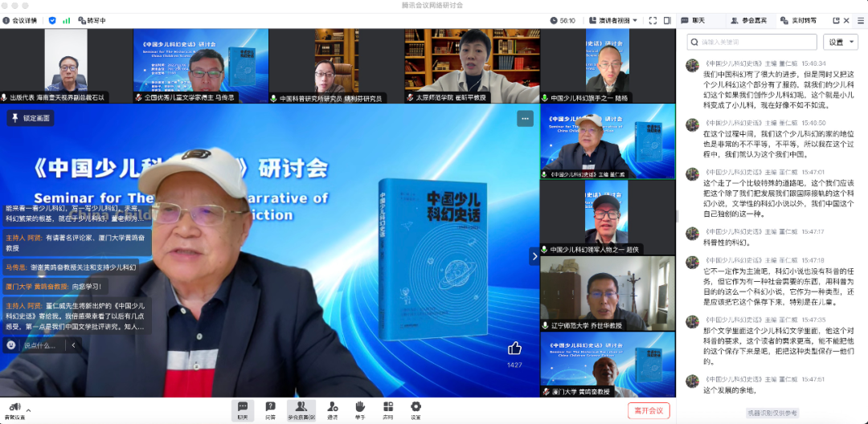The image size is (868, 424).
Task: Open the three-dot menu on main video
Action: pos(525,119)
